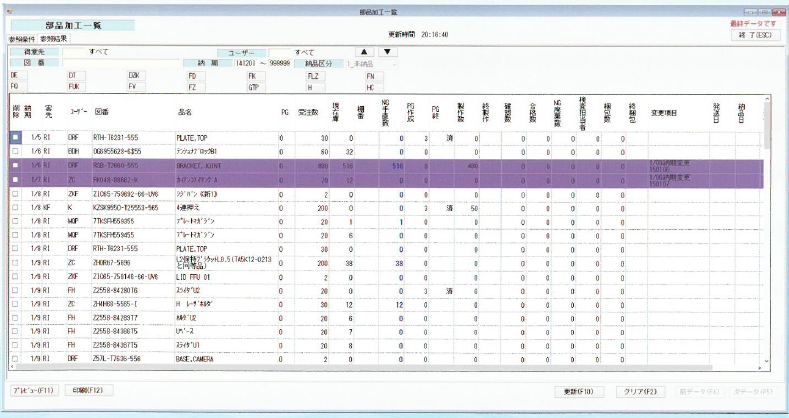Select the cell Z57L-T7636-556
The width and height of the screenshot is (789, 418).
coord(133,359)
